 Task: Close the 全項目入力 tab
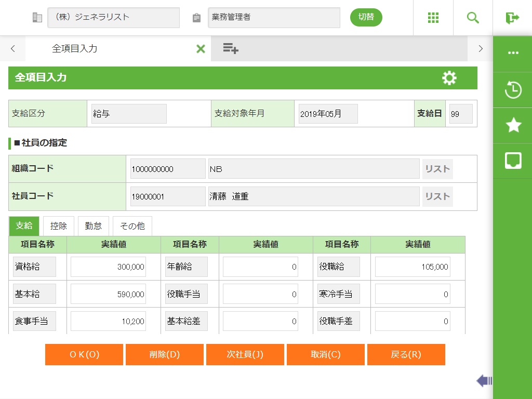tap(201, 49)
